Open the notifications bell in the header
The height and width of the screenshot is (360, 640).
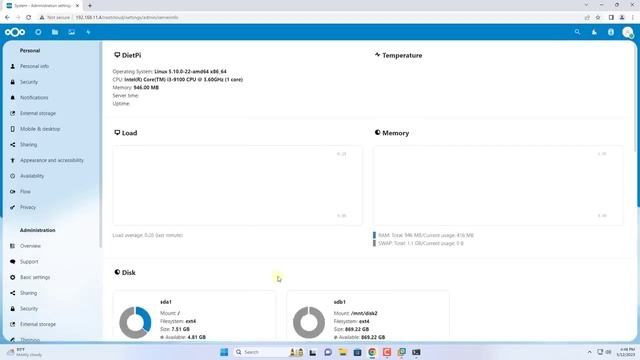click(x=594, y=32)
